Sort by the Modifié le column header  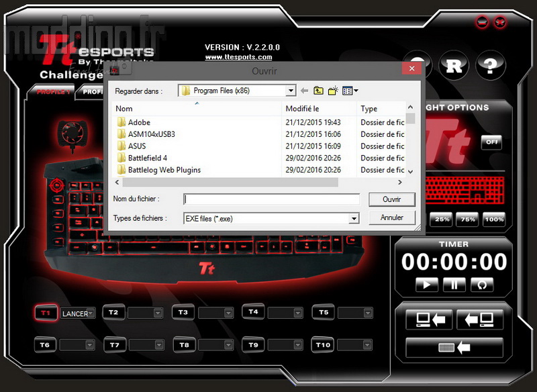click(x=320, y=109)
